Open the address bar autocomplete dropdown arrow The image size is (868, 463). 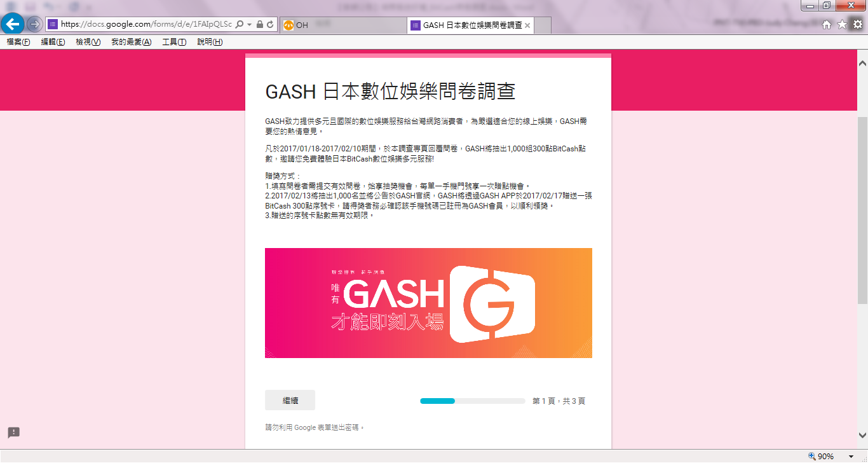250,24
